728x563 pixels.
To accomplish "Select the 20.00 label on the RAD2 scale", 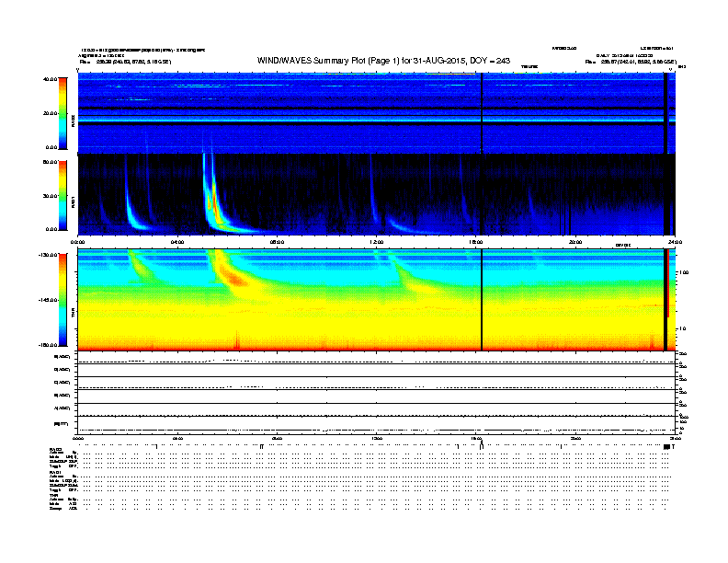I will coord(51,113).
